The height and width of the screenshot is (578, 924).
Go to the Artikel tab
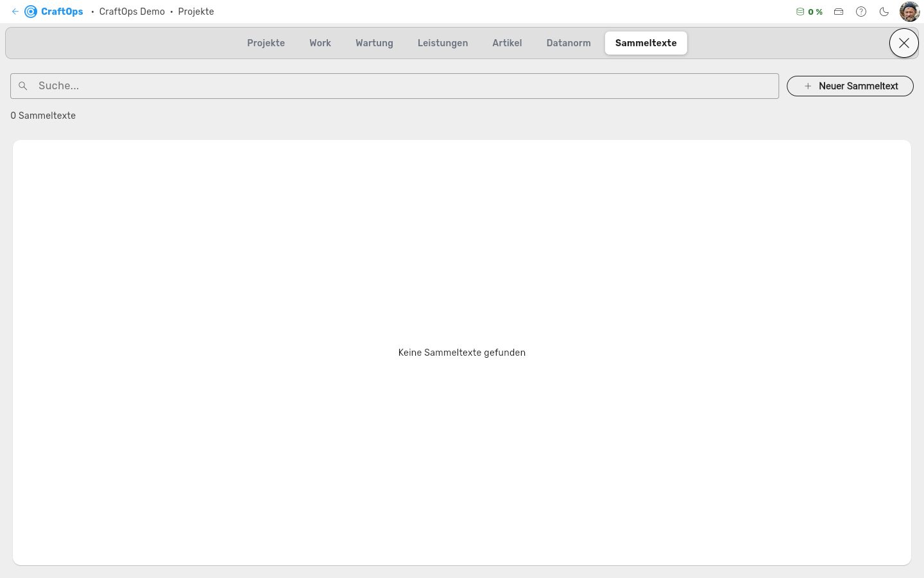(x=507, y=43)
